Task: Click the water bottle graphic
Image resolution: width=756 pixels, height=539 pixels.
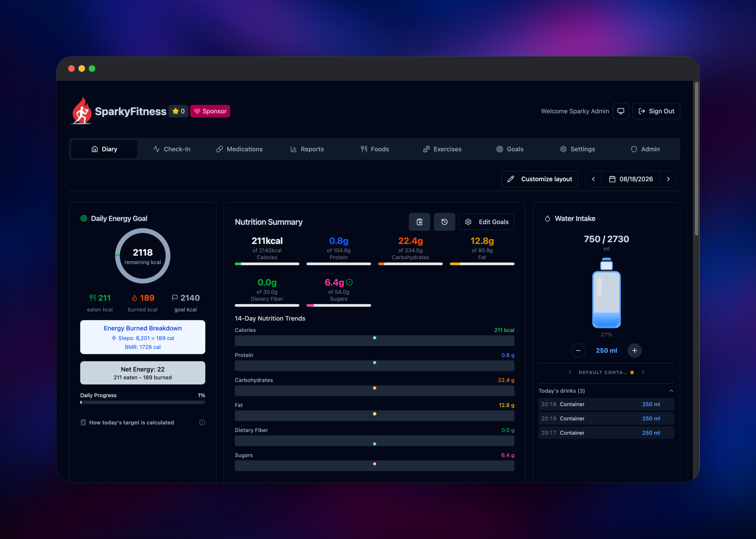Action: (607, 293)
